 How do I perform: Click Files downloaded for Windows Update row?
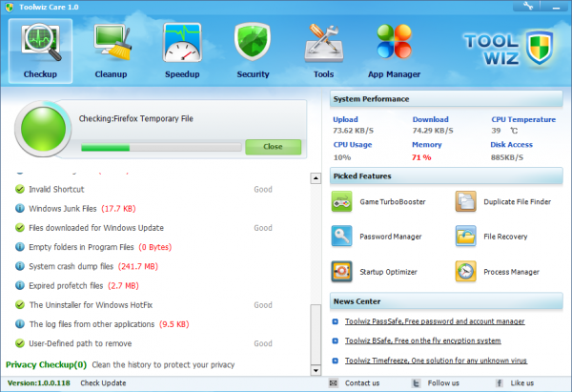click(x=144, y=228)
